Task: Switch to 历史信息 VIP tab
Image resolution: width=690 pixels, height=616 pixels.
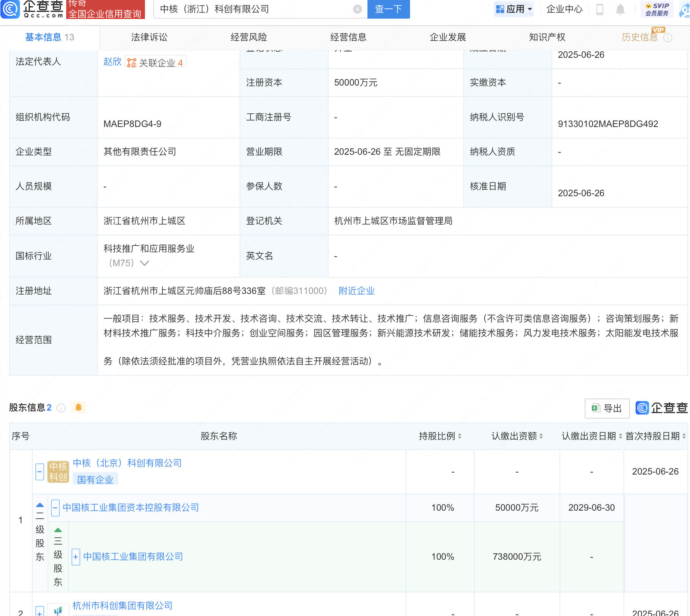Action: tap(640, 37)
